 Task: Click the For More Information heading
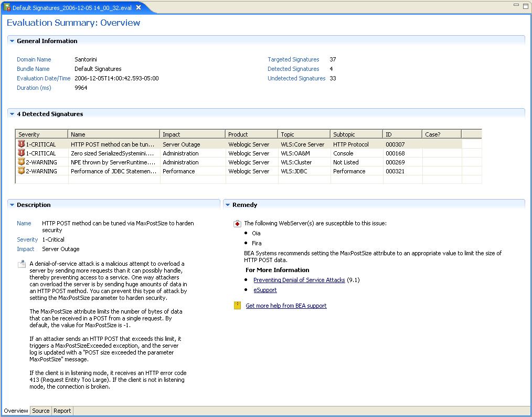click(x=277, y=270)
